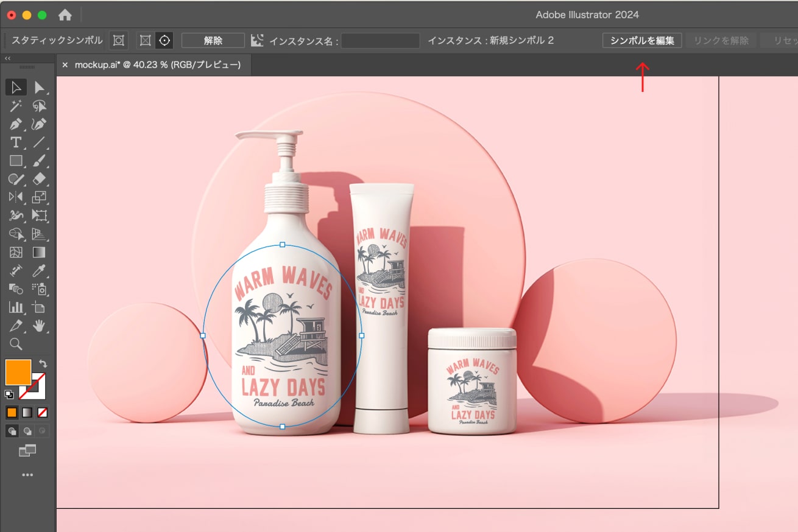This screenshot has height=532, width=798.
Task: Select the Direct Selection tool
Action: pyautogui.click(x=40, y=88)
